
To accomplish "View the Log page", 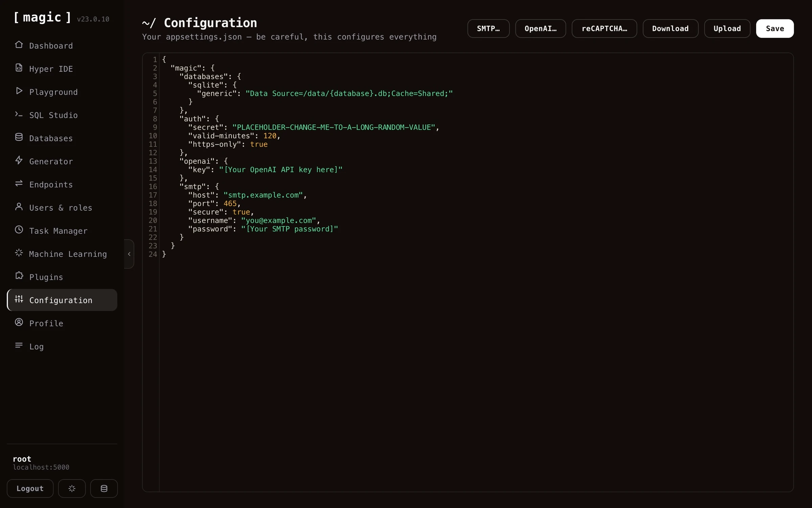I will coord(62,346).
